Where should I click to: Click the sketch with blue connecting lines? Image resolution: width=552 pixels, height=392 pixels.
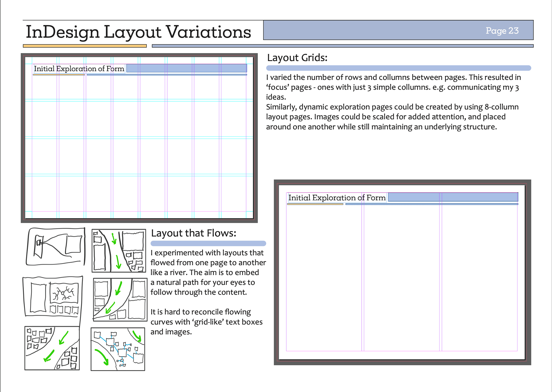118,349
